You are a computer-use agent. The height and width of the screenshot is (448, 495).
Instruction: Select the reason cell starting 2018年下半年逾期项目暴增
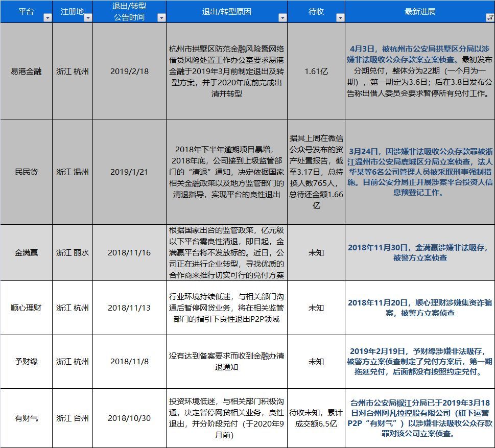227,172
